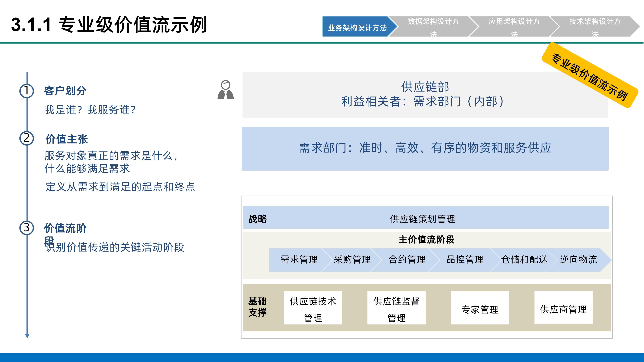Click the 战略 row label
The height and width of the screenshot is (362, 644).
[257, 219]
